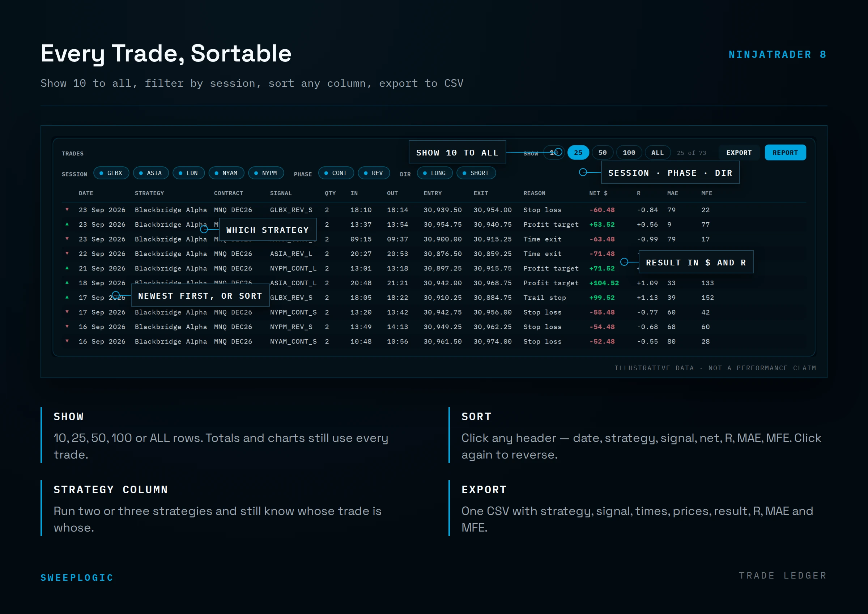868x614 pixels.
Task: Sort by the DATE column header
Action: click(86, 193)
